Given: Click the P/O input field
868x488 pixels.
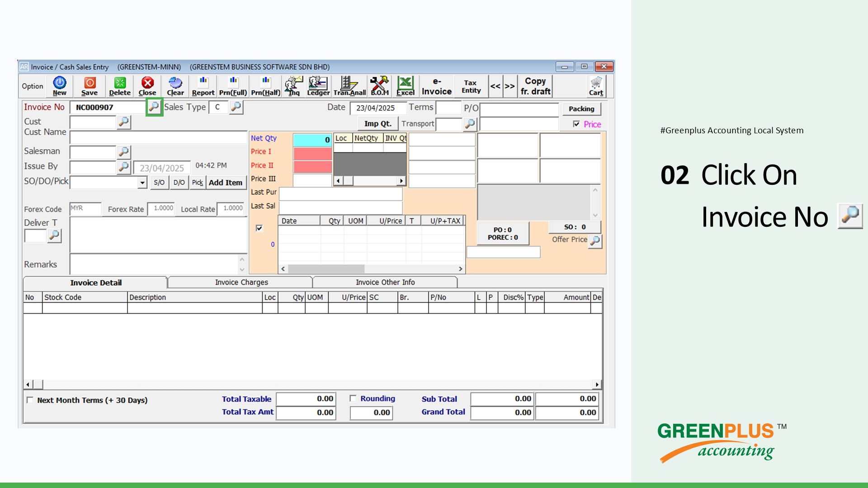Looking at the screenshot, I should (519, 110).
